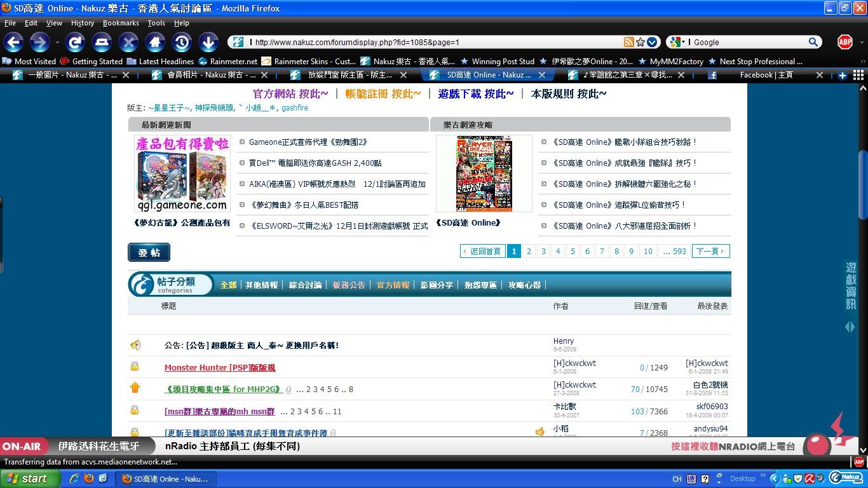
Task: Open the Windows Start menu
Action: pos(31,478)
